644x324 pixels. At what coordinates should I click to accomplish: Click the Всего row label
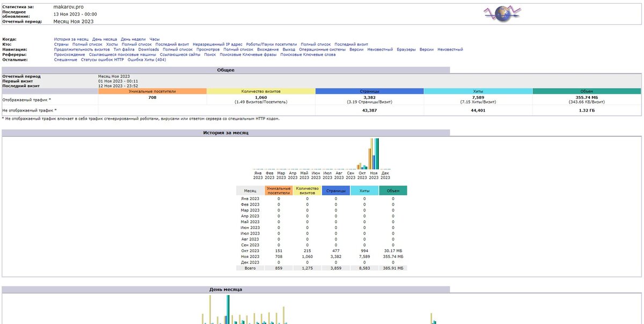(x=250, y=268)
